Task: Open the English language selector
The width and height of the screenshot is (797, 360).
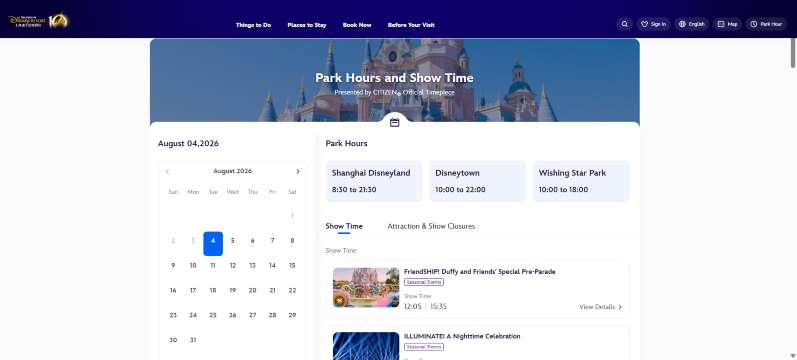Action: [692, 24]
